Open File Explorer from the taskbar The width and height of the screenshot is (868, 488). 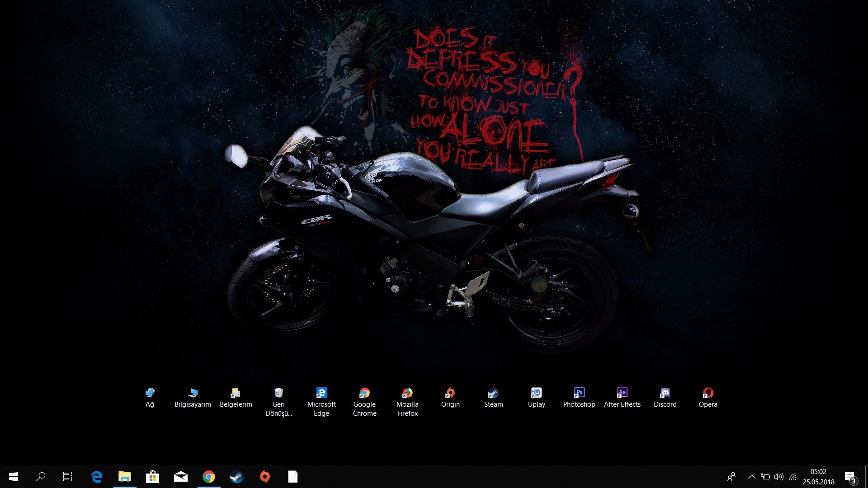pos(124,477)
